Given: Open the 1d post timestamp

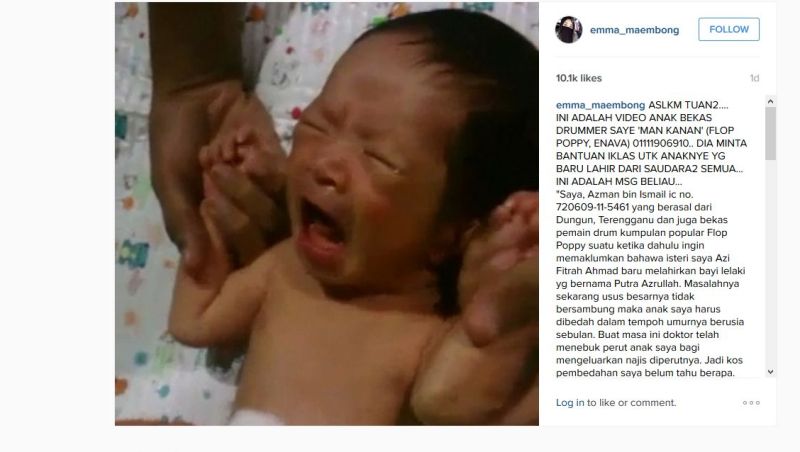Looking at the screenshot, I should click(x=754, y=78).
